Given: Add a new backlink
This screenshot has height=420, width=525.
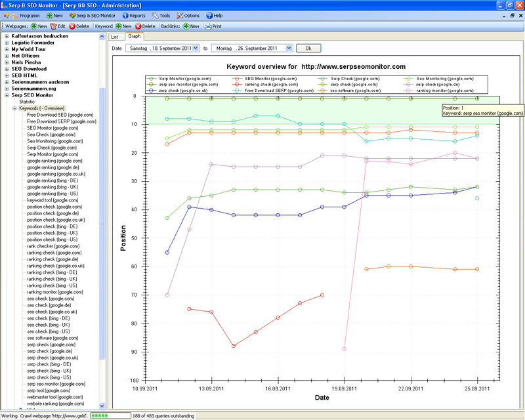Looking at the screenshot, I should 191,26.
